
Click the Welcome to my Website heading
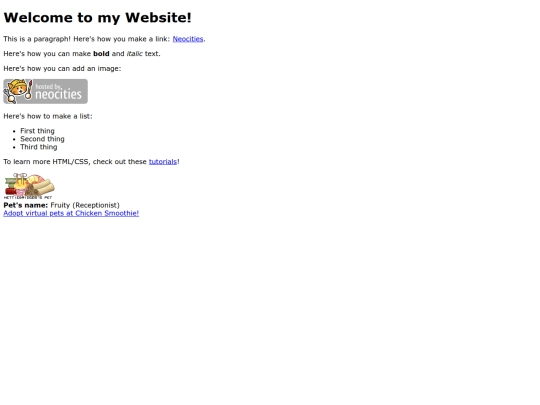97,18
